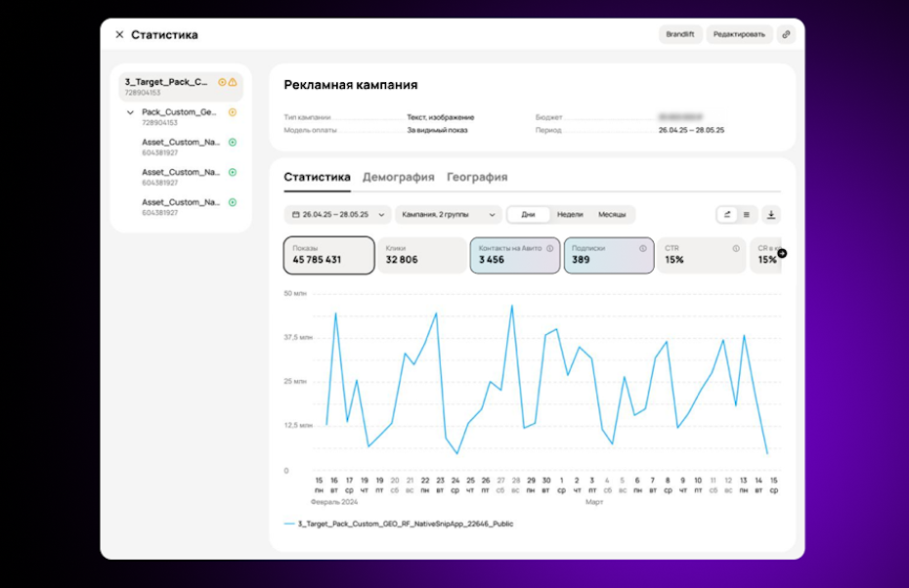The height and width of the screenshot is (588, 909).
Task: Switch to the line chart view icon
Action: (x=727, y=214)
